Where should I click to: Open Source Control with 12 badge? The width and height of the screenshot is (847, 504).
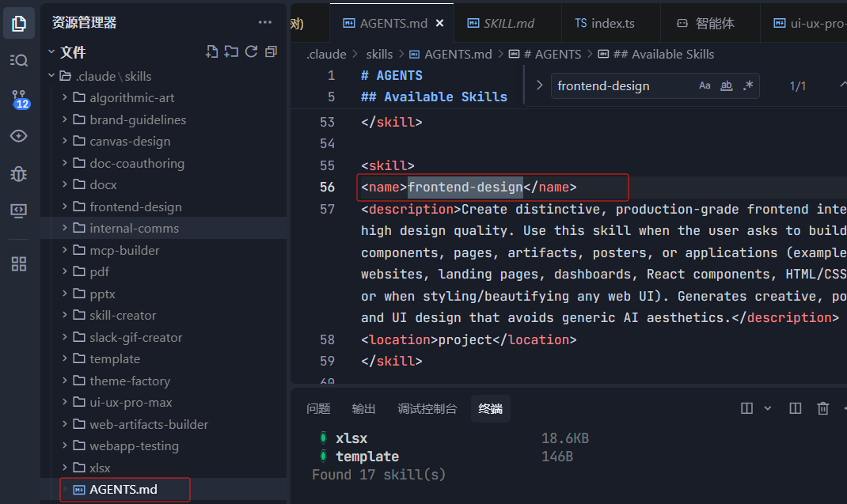[19, 98]
